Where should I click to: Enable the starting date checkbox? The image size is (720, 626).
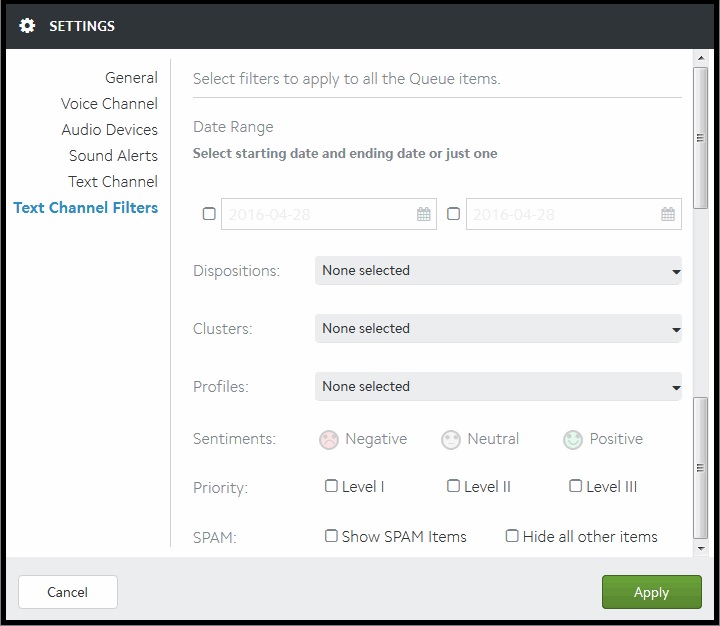coord(209,214)
